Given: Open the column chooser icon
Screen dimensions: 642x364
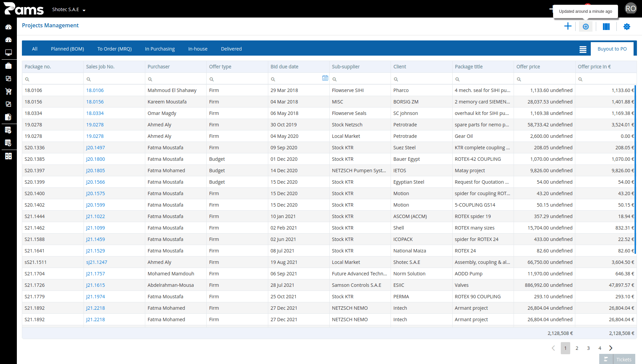Looking at the screenshot, I should tap(606, 27).
